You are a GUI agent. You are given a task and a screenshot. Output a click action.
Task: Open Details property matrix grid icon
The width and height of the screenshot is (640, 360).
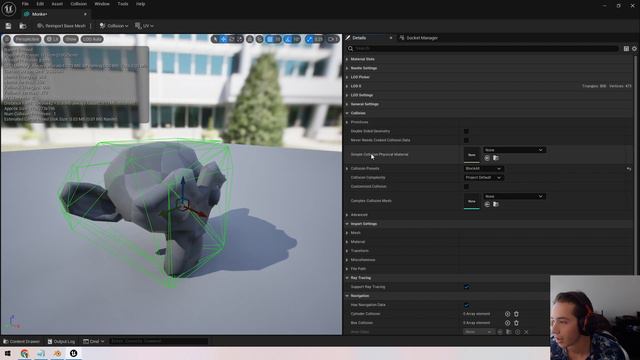pyautogui.click(x=626, y=49)
